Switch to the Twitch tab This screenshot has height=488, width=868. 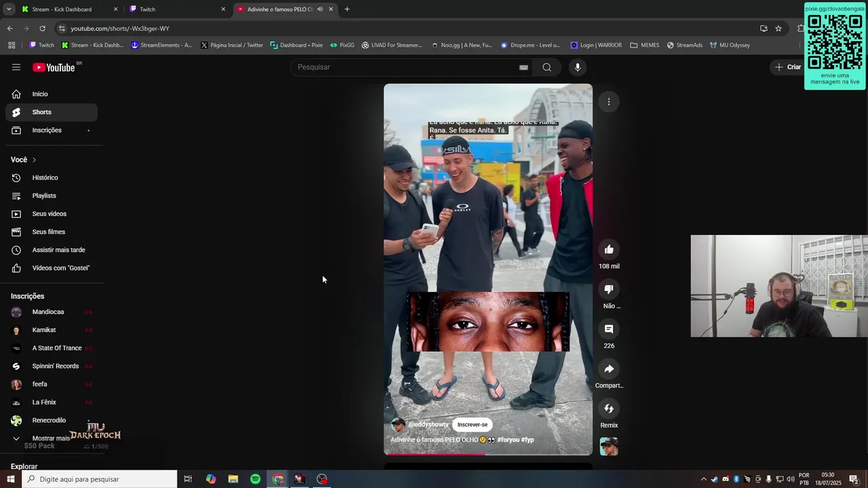(178, 9)
